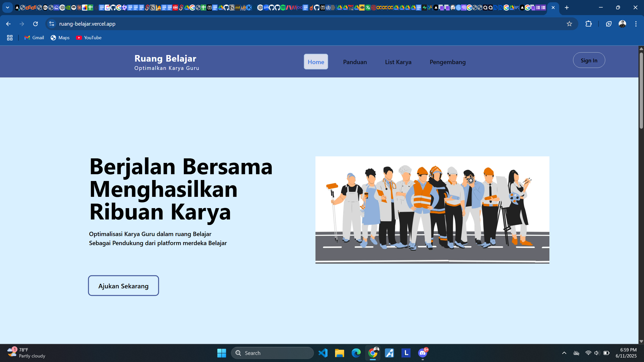Click the page vertical scrollbar thumb
This screenshot has width=644, height=362.
[x=641, y=90]
